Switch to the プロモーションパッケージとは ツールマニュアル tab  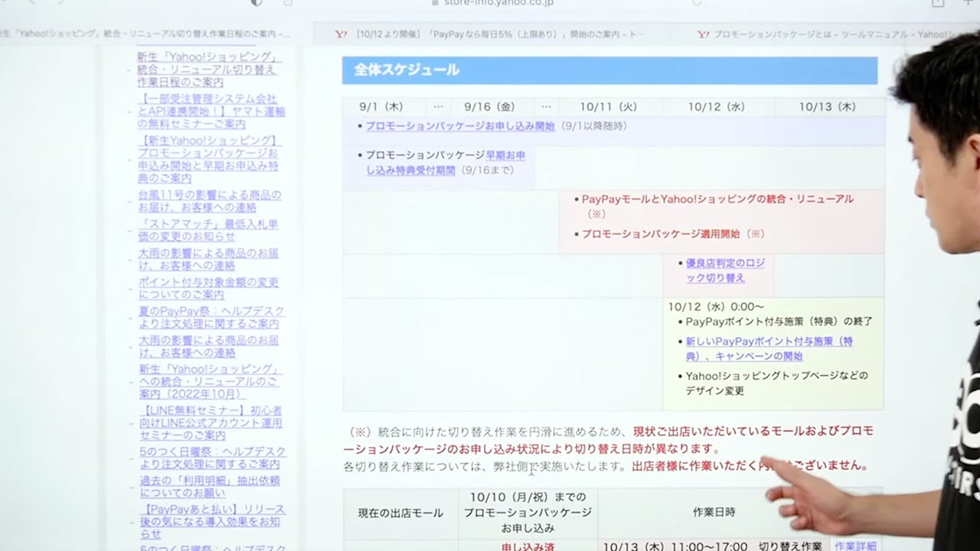click(835, 34)
